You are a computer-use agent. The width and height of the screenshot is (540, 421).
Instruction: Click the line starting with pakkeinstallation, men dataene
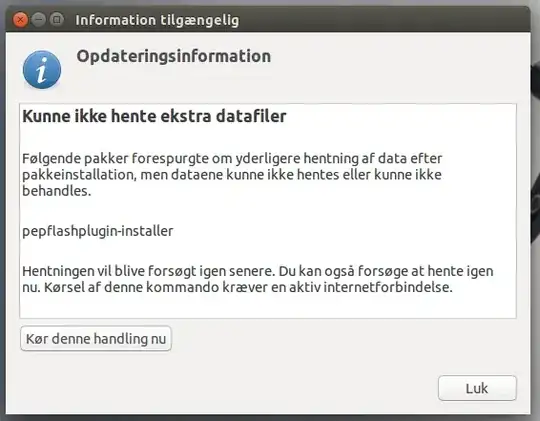point(232,175)
